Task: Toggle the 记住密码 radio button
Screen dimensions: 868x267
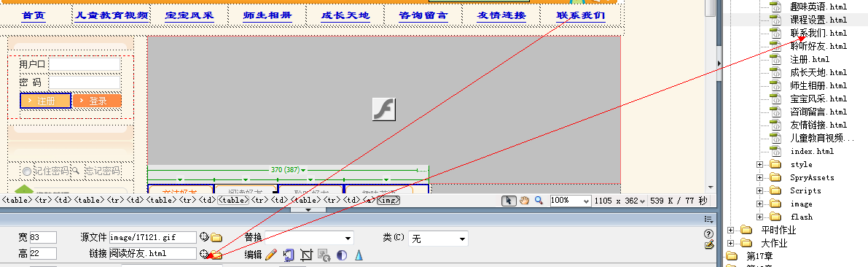Action: pyautogui.click(x=26, y=171)
